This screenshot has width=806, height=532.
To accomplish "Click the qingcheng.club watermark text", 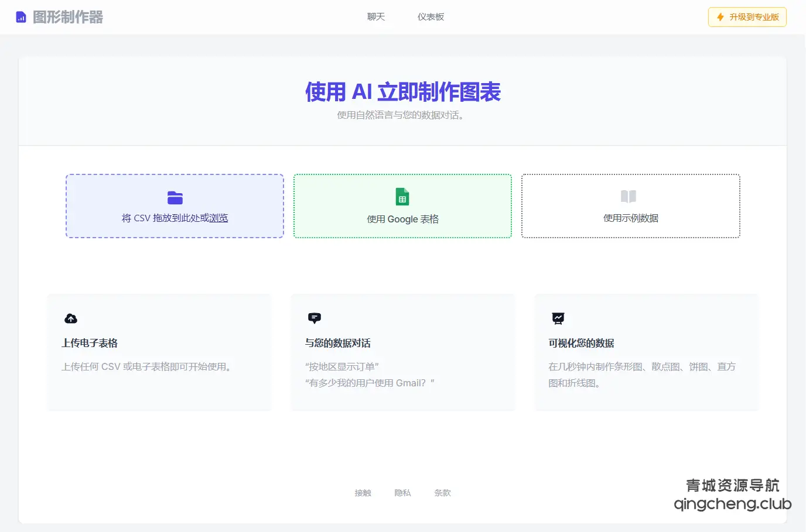I will point(732,504).
